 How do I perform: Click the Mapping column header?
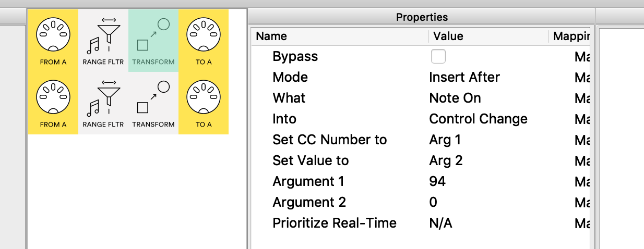pyautogui.click(x=570, y=36)
